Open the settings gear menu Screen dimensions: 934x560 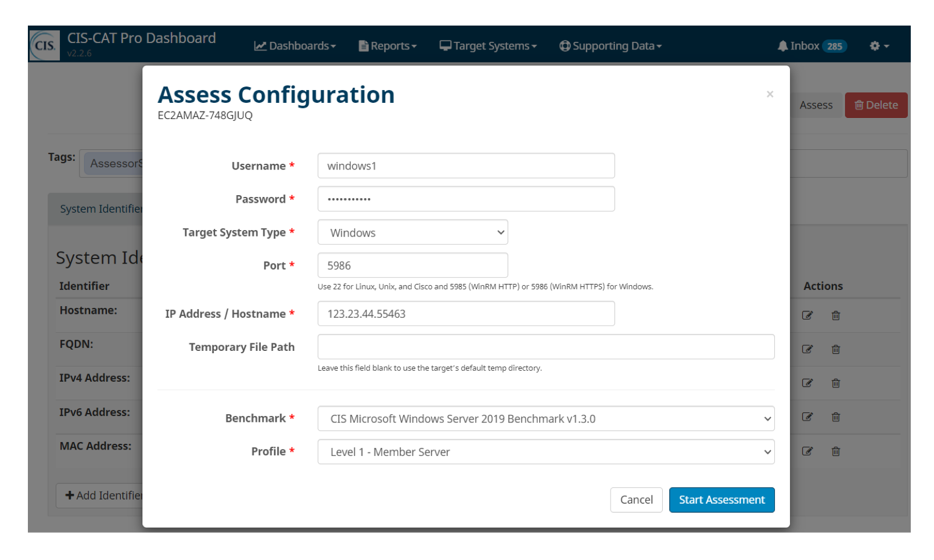879,46
